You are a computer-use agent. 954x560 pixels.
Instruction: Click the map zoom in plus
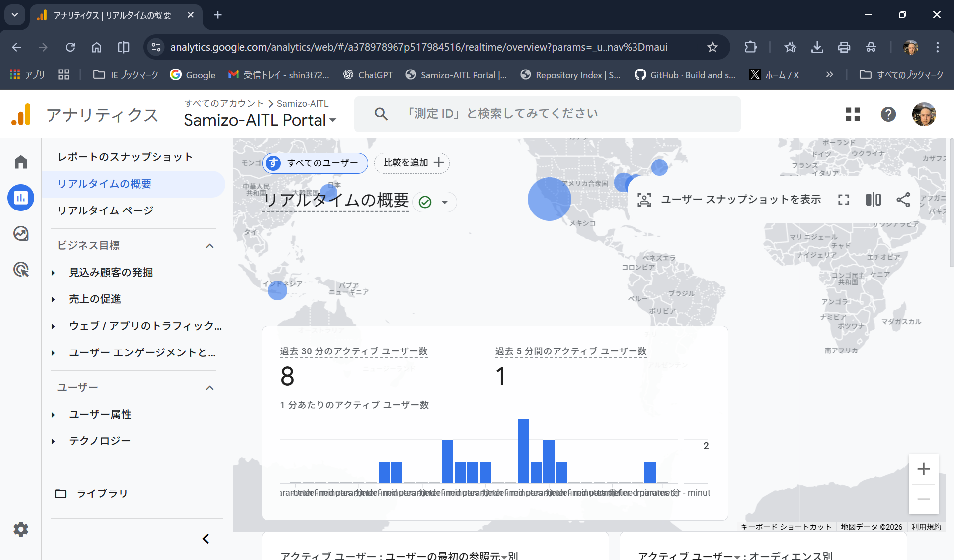coord(923,469)
